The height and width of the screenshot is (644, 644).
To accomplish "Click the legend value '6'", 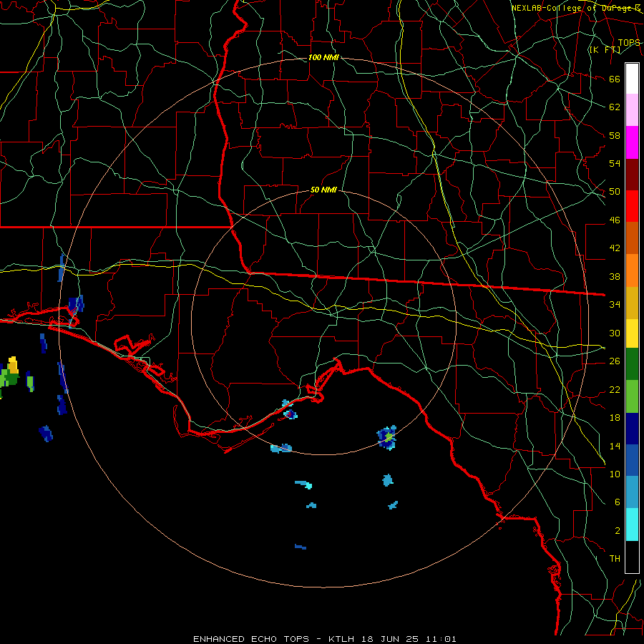I will pos(617,502).
